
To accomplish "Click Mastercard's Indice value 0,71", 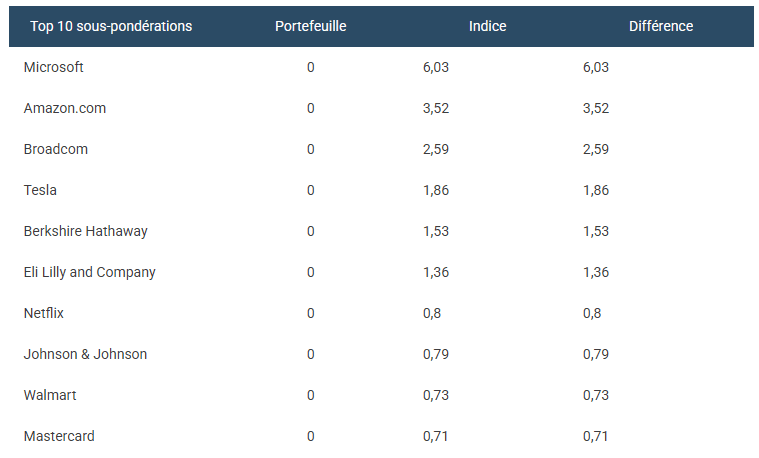I will point(436,436).
